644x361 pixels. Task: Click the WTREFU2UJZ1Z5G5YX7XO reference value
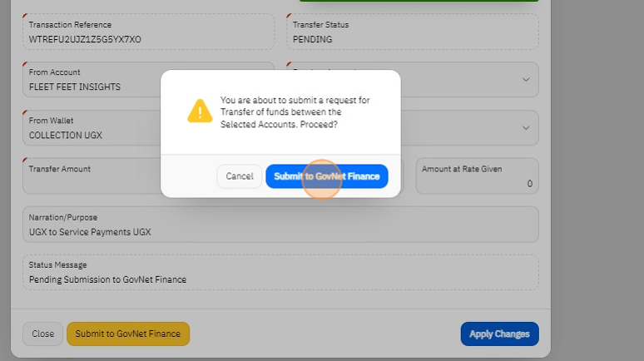[85, 39]
